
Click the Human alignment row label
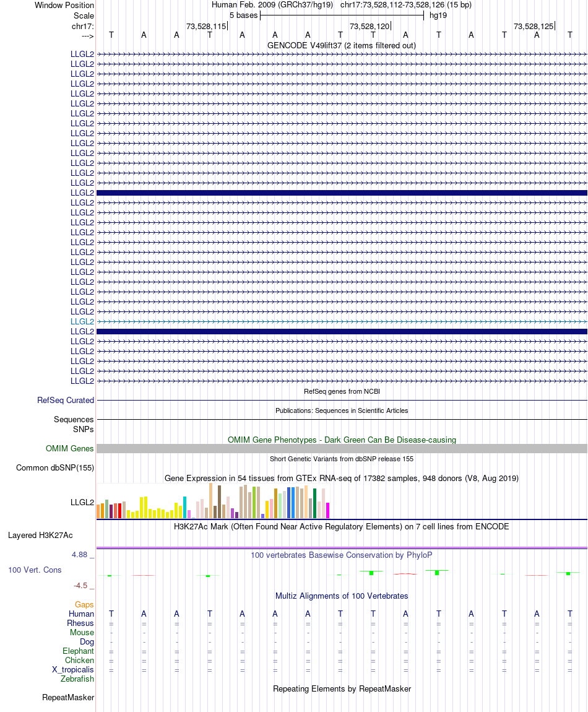click(81, 614)
